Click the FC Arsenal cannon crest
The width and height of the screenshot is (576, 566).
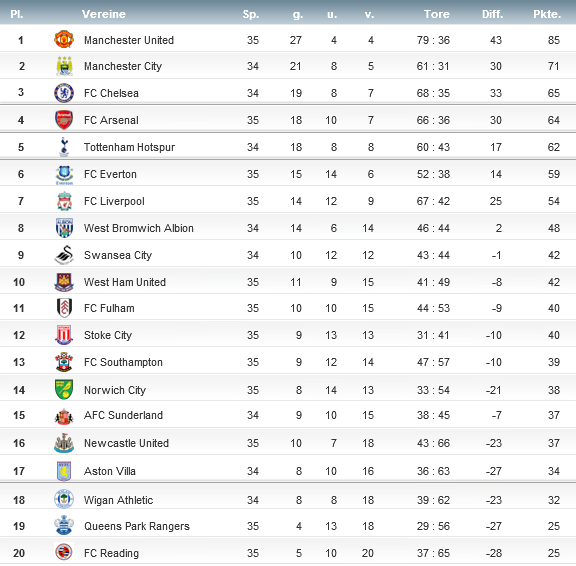pos(64,120)
